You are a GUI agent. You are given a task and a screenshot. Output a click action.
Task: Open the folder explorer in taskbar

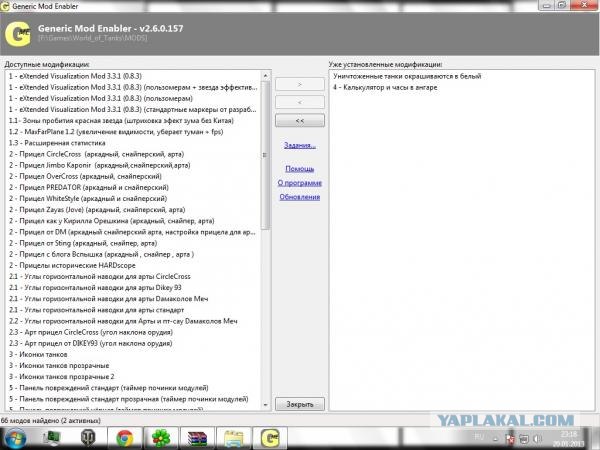[234, 439]
